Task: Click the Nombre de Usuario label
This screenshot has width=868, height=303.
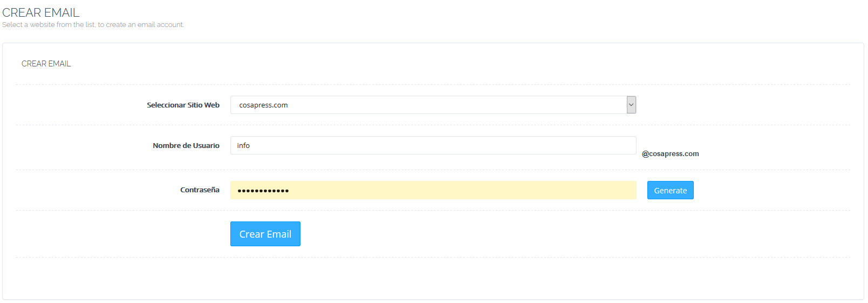Action: click(x=186, y=146)
